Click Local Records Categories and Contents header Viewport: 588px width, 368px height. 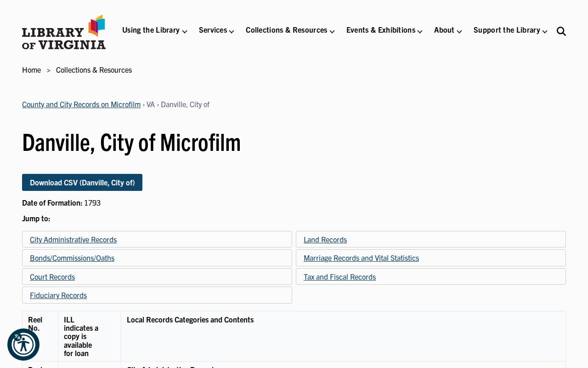pos(190,320)
